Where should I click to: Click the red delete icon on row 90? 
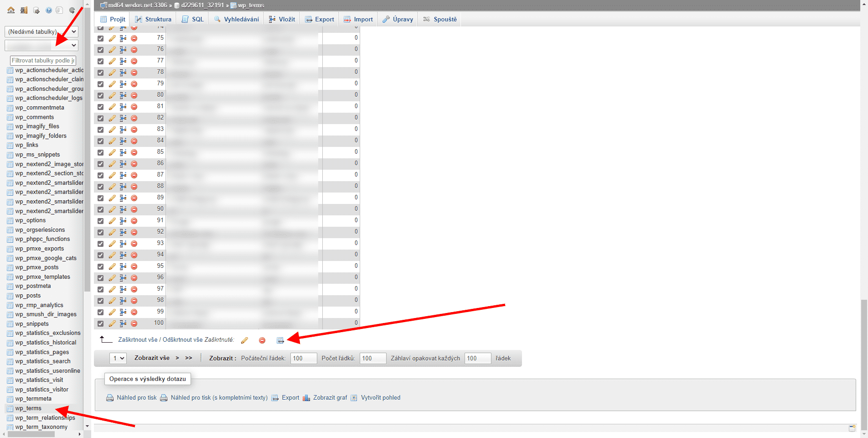(x=134, y=209)
